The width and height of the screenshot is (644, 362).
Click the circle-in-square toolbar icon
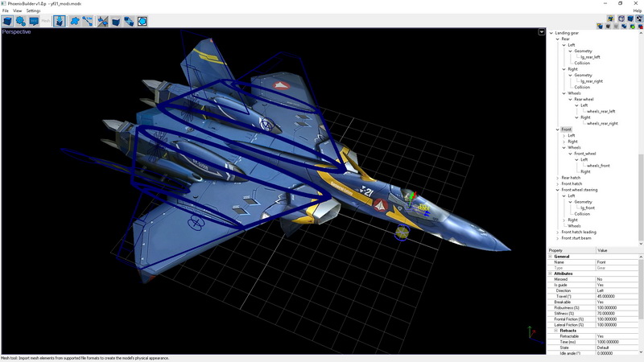(x=142, y=21)
